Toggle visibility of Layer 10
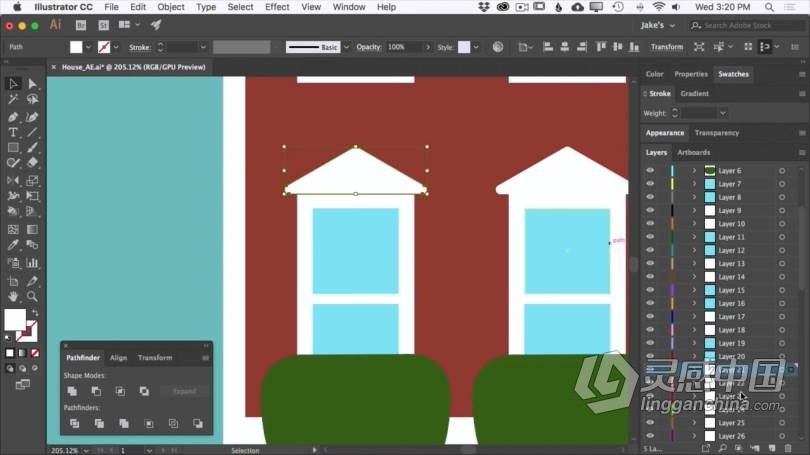The image size is (810, 455). [650, 224]
